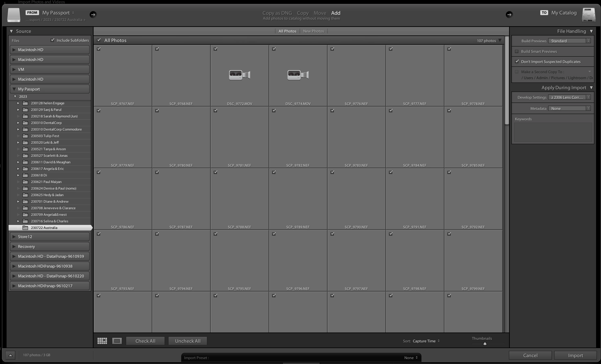Expand the Store12 volume
The width and height of the screenshot is (601, 364).
pos(14,237)
